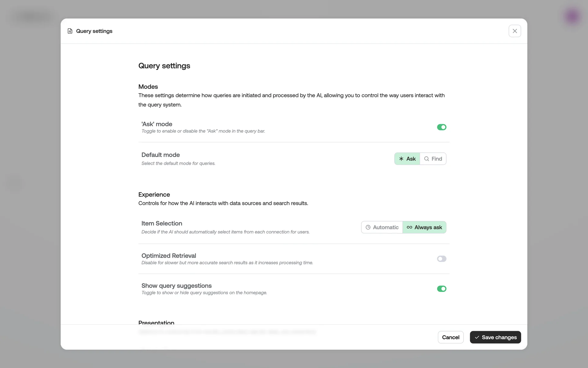Click the Experience section heading
Viewport: 588px width, 368px height.
point(154,195)
